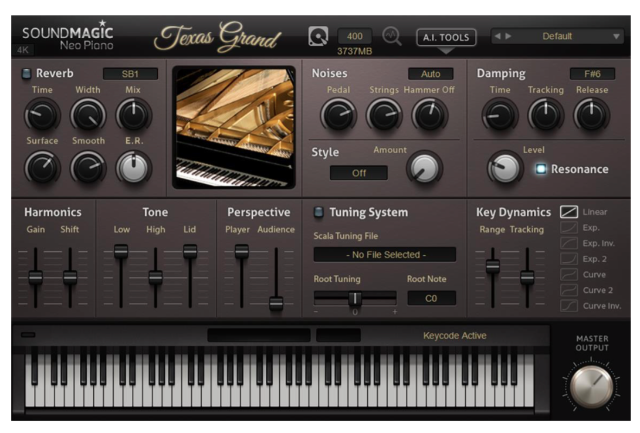640x433 pixels.
Task: Open the Root Note C0 selector
Action: click(x=431, y=298)
